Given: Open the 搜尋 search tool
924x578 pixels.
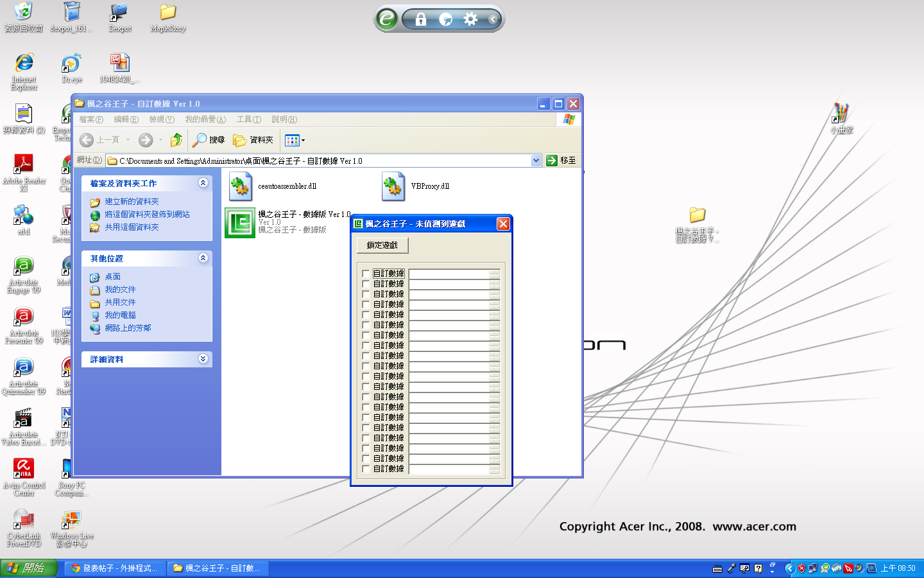Looking at the screenshot, I should (x=209, y=140).
